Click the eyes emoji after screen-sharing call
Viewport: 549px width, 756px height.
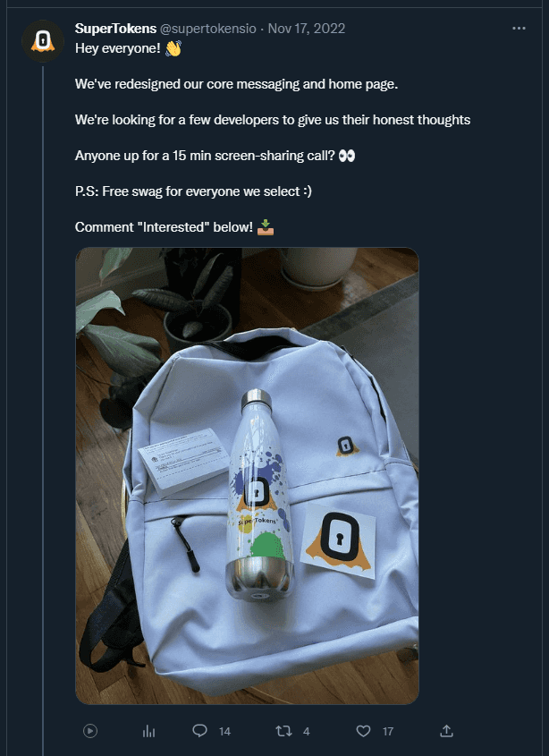click(x=347, y=156)
